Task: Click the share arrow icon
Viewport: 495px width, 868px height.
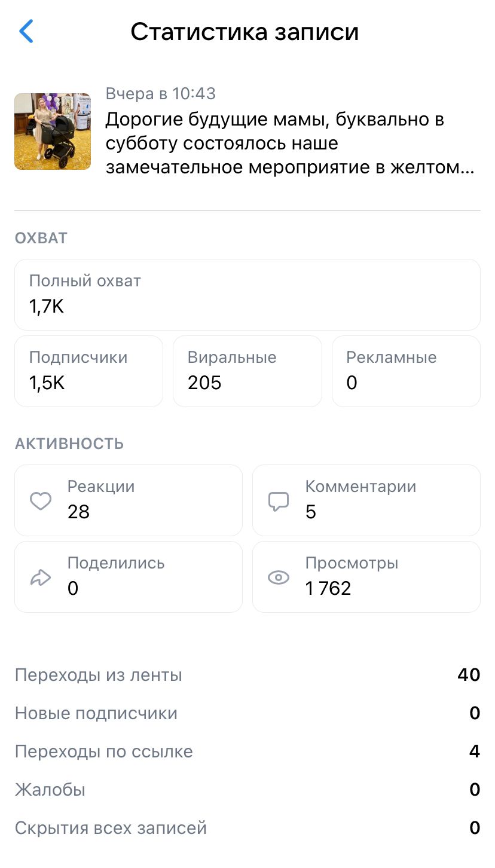Action: point(41,577)
